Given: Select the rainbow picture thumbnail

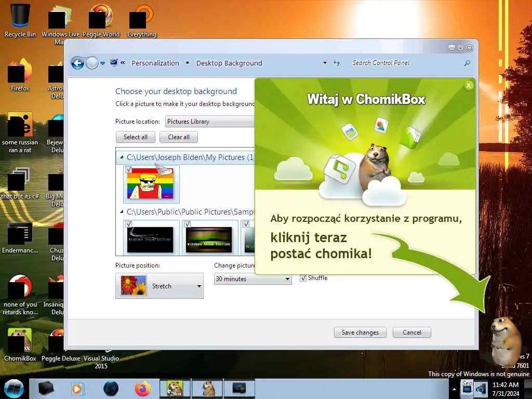Looking at the screenshot, I should point(150,184).
